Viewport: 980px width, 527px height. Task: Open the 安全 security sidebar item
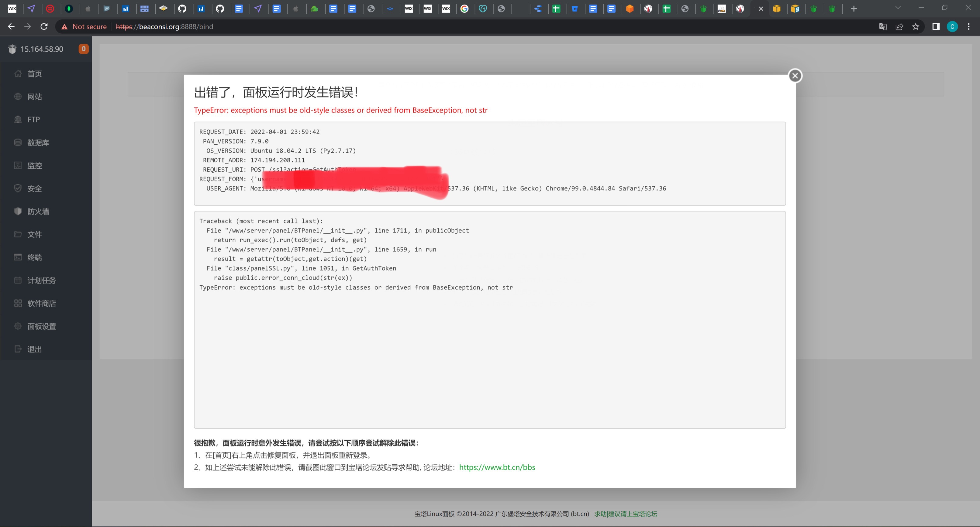tap(34, 188)
